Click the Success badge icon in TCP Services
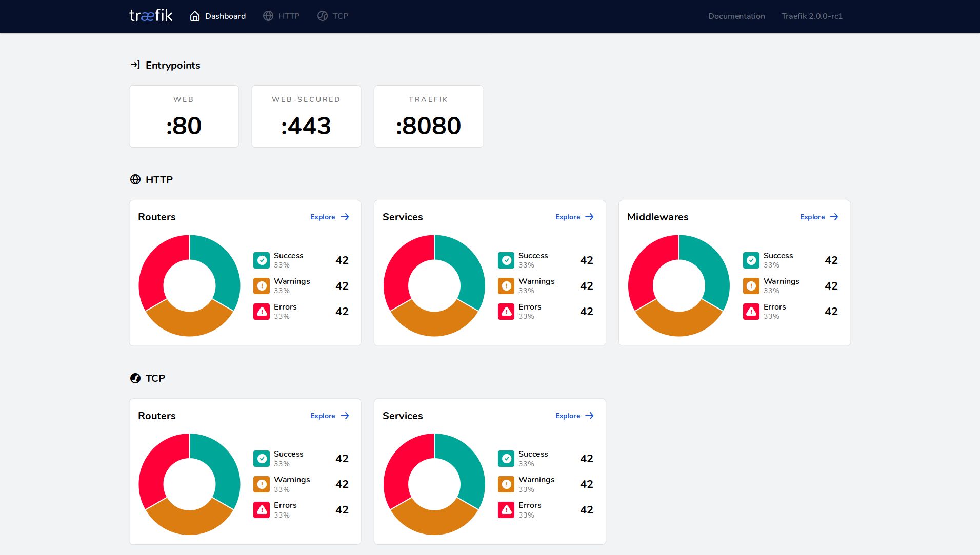980x555 pixels. click(x=506, y=459)
